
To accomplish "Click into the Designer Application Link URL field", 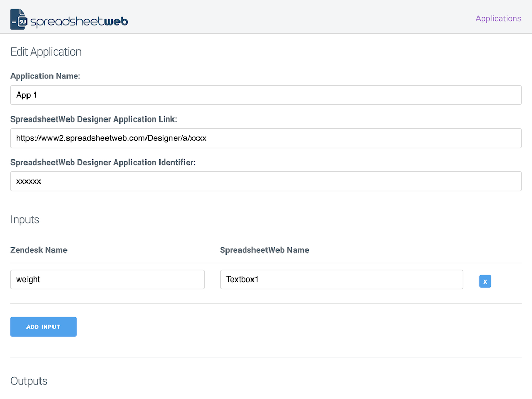I will pos(265,138).
